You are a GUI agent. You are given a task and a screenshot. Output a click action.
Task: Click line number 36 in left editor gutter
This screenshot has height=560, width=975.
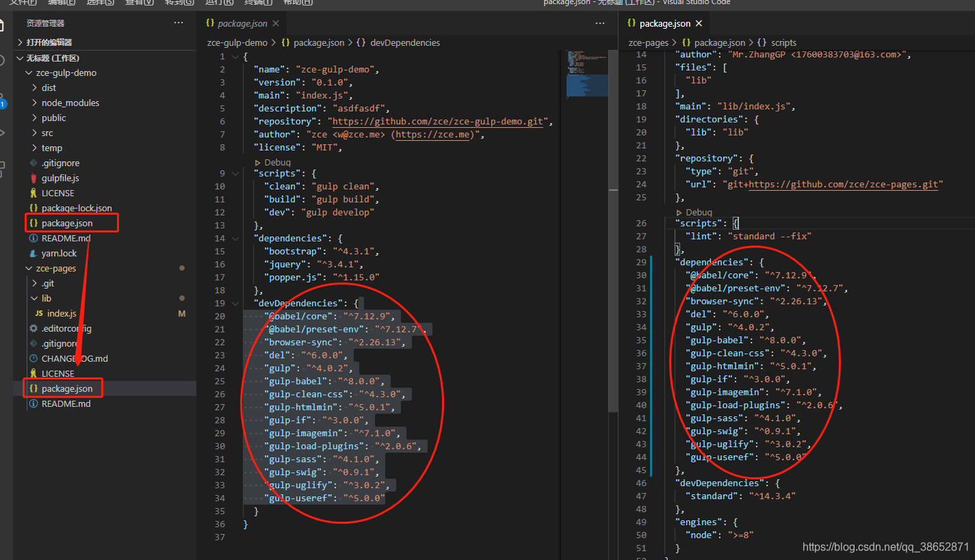pyautogui.click(x=219, y=524)
